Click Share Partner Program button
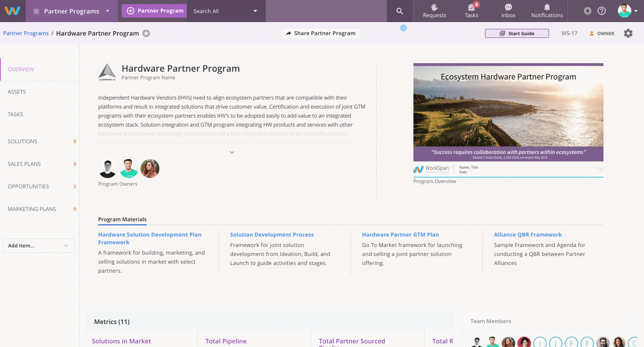The height and width of the screenshot is (347, 644). [x=320, y=33]
